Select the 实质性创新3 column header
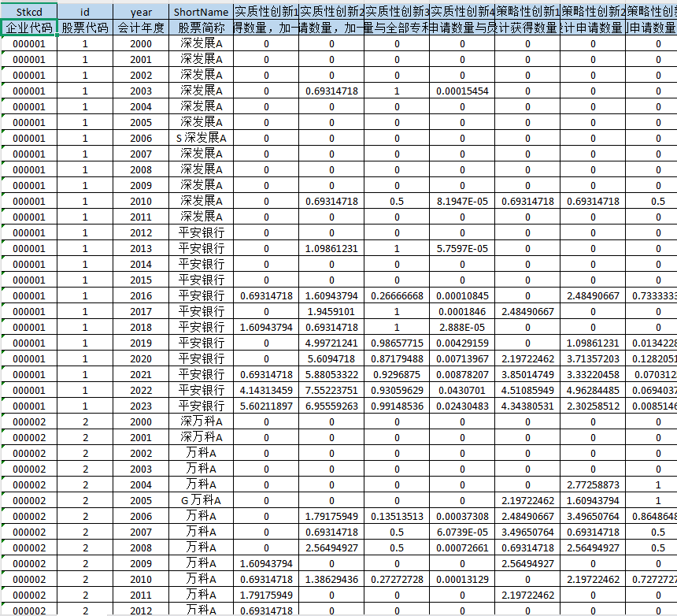 click(x=397, y=12)
